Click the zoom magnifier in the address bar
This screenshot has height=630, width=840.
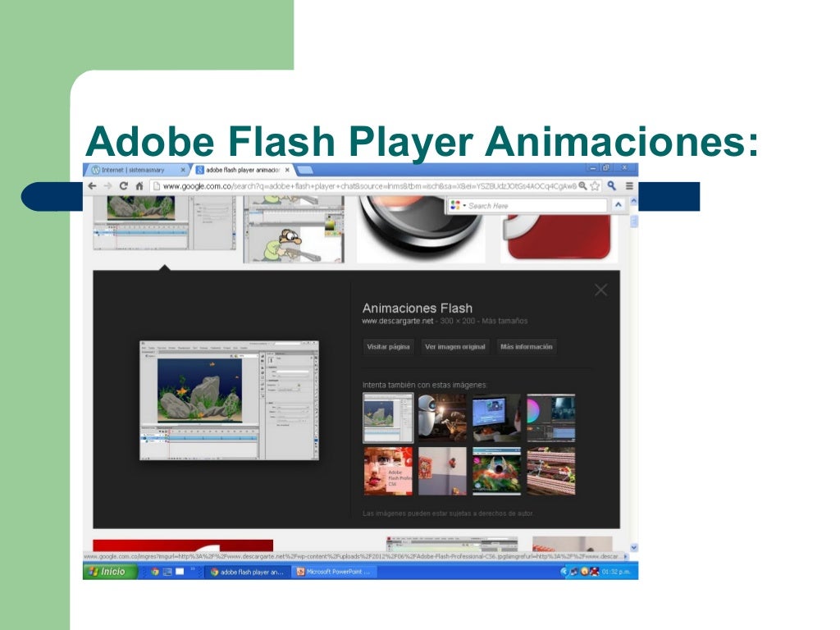point(583,186)
